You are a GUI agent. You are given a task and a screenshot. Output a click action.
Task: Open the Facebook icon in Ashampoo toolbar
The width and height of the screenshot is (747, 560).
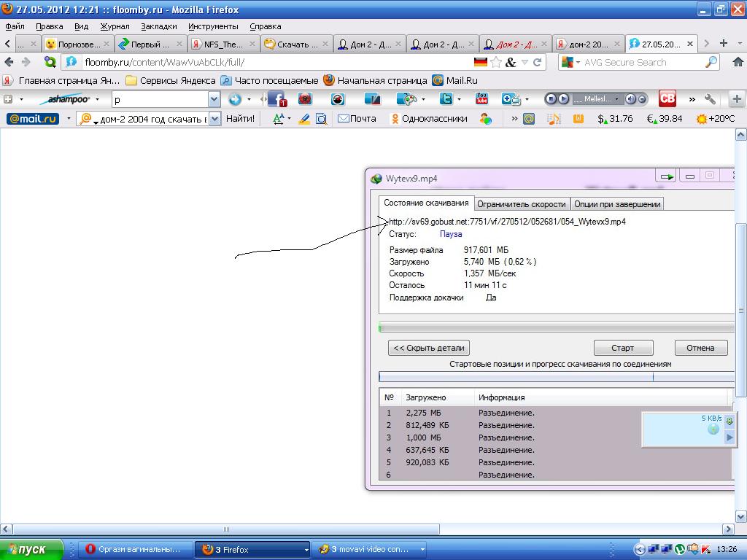pyautogui.click(x=276, y=99)
